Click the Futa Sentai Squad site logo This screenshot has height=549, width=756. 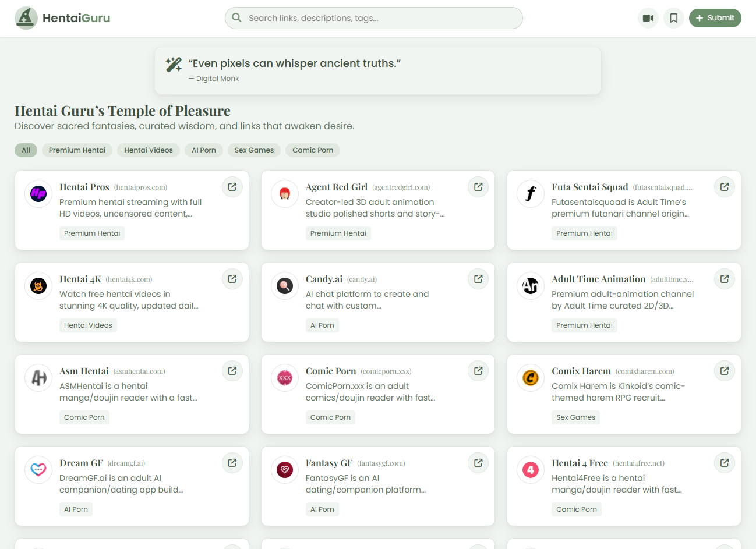pyautogui.click(x=531, y=194)
